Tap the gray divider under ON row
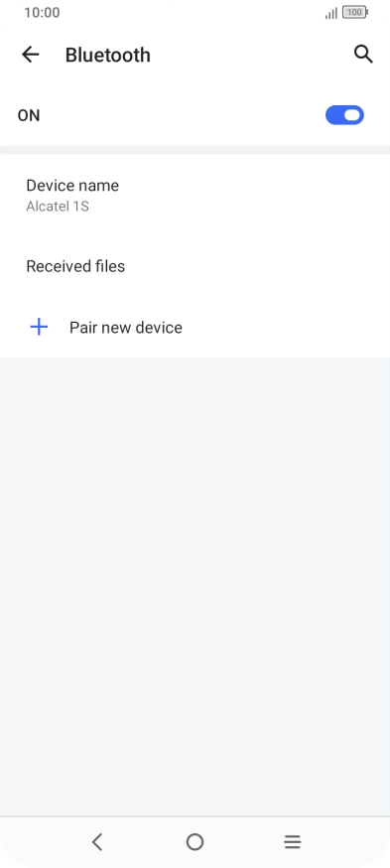Viewport: 390px width, 868px height. pyautogui.click(x=195, y=149)
